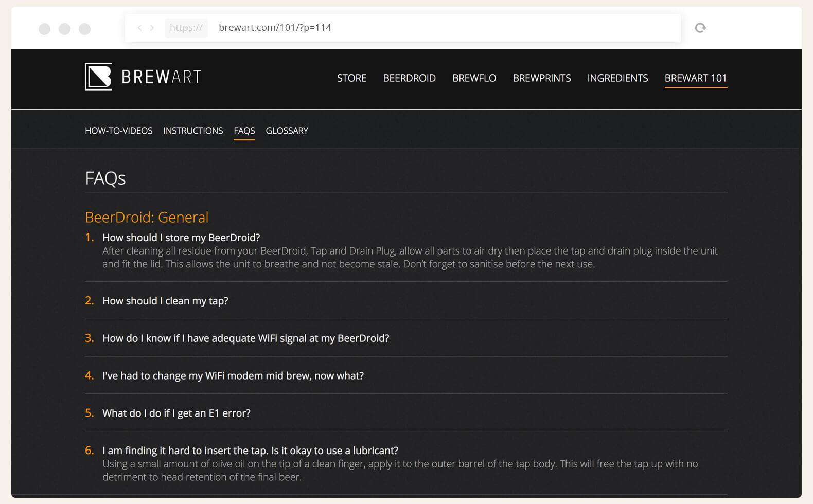Navigate to BREWPRINTS

[542, 78]
